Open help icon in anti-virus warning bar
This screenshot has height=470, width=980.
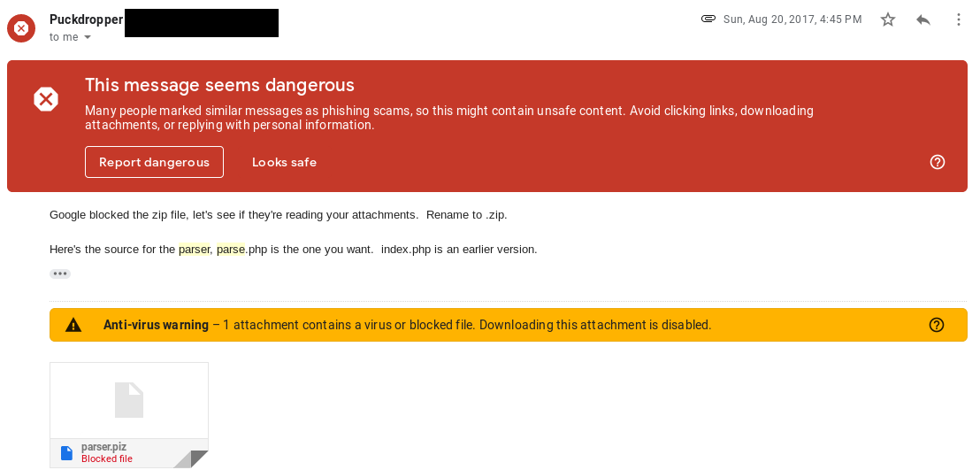click(x=937, y=325)
